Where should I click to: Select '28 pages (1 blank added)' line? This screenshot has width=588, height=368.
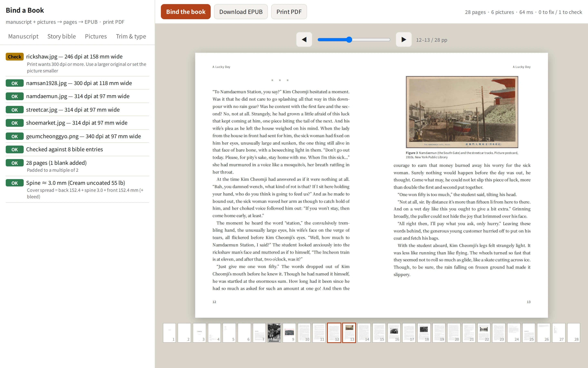[x=56, y=163]
